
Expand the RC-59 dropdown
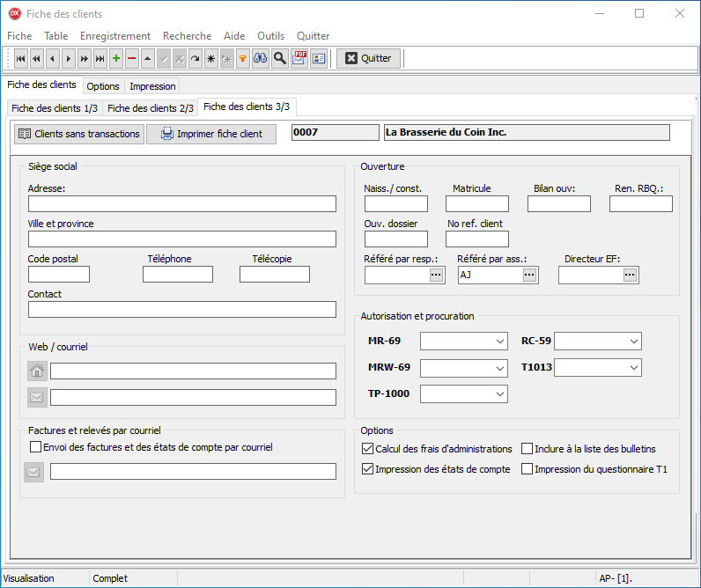[634, 342]
